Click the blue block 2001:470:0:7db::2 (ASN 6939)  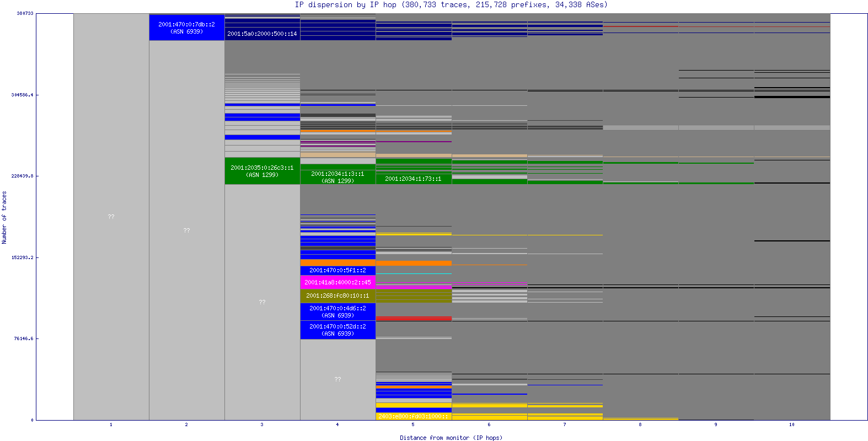tap(187, 28)
